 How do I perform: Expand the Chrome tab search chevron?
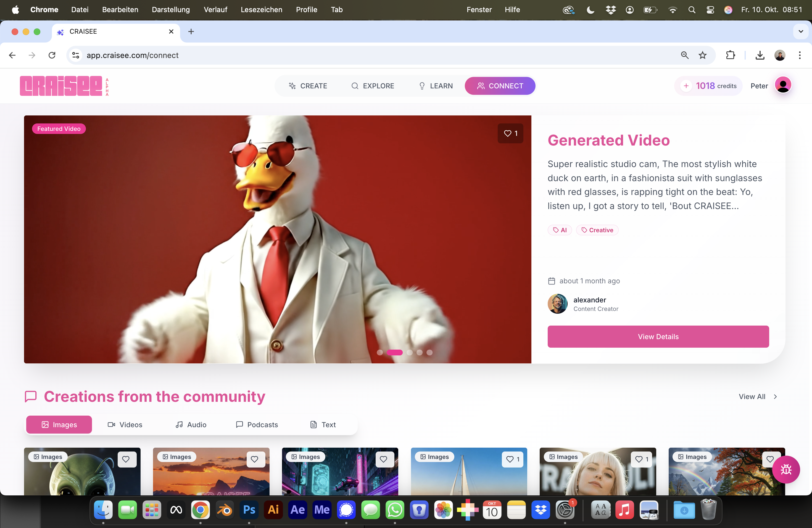(801, 31)
